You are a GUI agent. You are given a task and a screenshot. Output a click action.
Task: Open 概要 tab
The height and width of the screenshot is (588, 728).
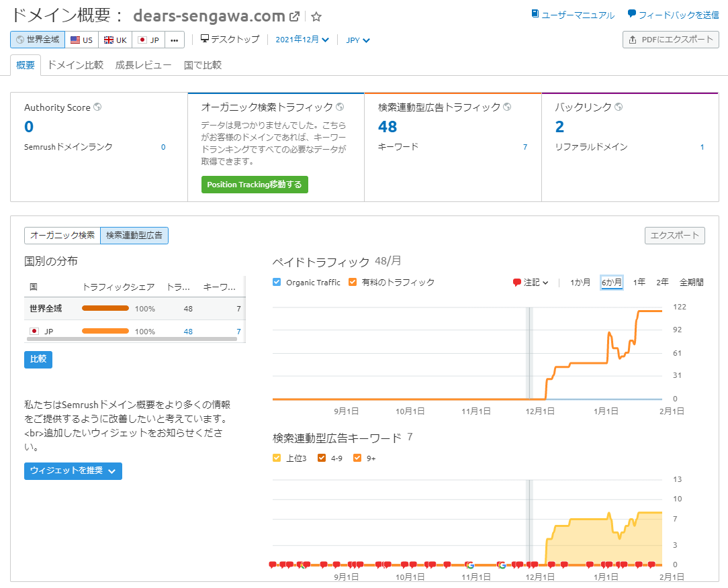[26, 65]
